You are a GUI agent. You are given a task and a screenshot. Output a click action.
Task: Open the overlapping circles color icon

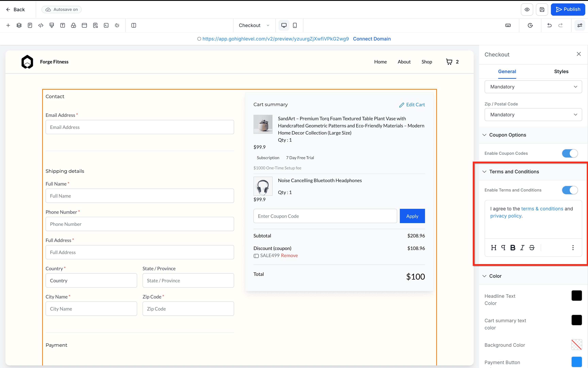(73, 25)
